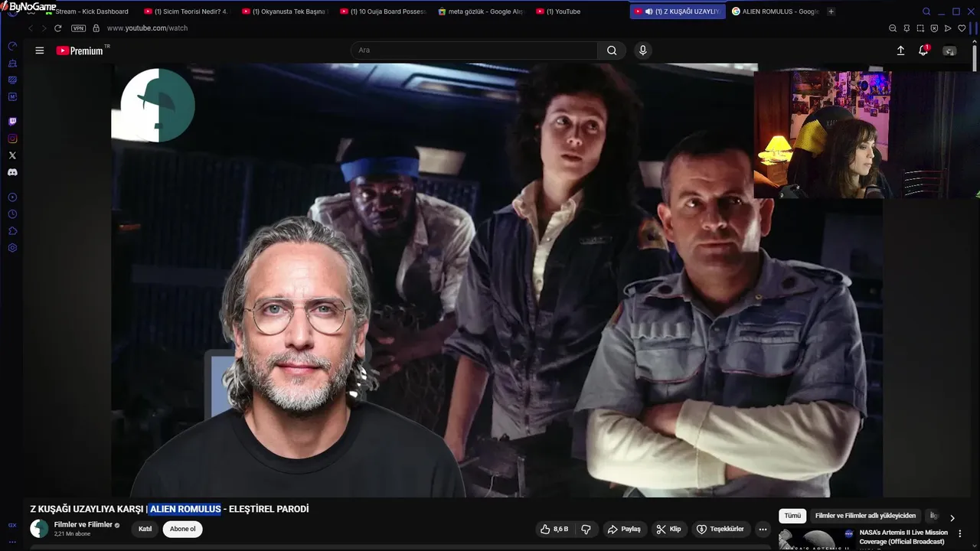Click the browser tab search magnifier

point(926,11)
